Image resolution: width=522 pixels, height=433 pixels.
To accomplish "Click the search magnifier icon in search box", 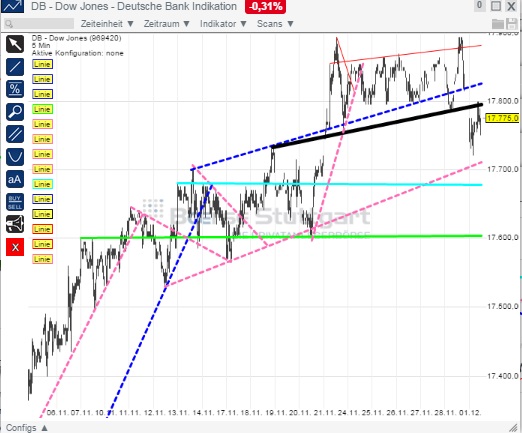I will tap(9, 24).
